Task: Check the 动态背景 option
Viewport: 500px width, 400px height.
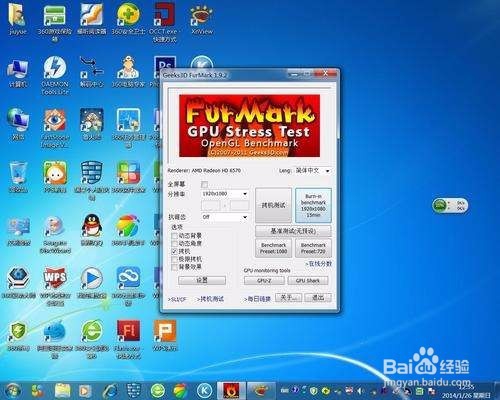Action: 174,236
